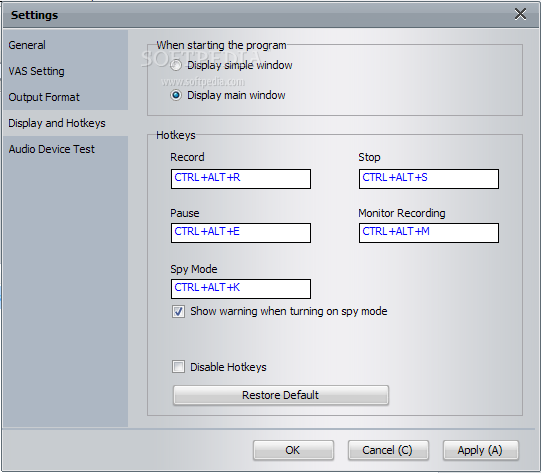The image size is (541, 473).
Task: Click the Spy Mode hotkey field
Action: [x=241, y=289]
